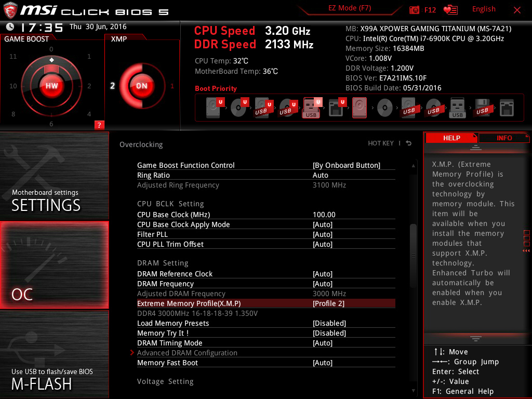Open Extreme Memory Profile Profile 2 value
This screenshot has height=399, width=532.
tap(328, 303)
